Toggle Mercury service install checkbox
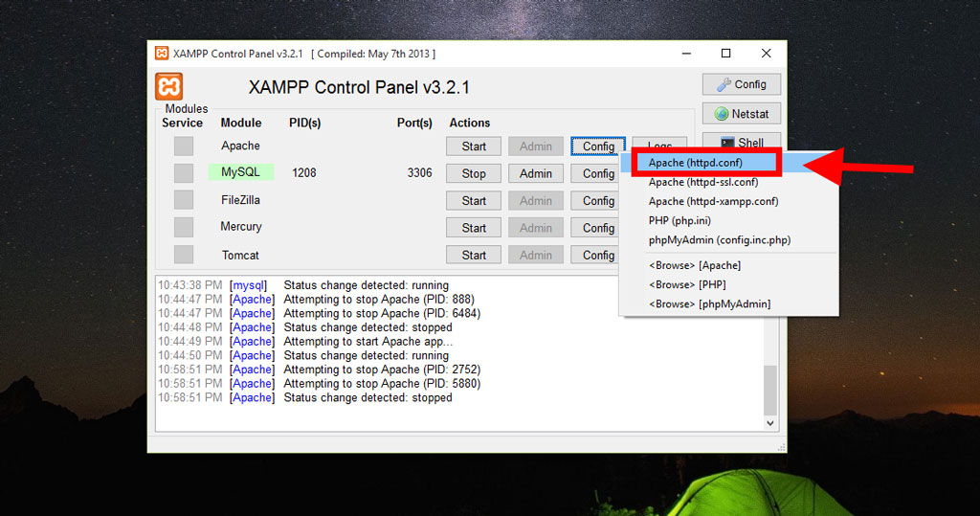The width and height of the screenshot is (980, 516). click(183, 227)
